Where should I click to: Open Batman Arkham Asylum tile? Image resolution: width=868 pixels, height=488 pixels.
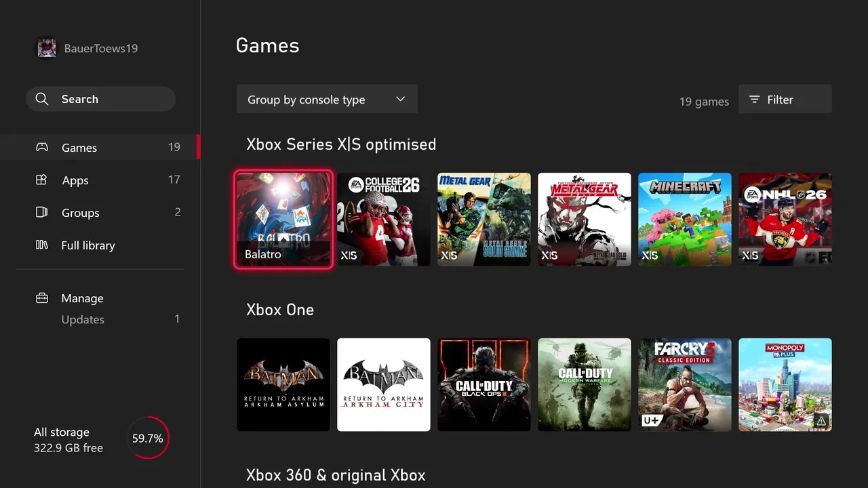click(283, 384)
